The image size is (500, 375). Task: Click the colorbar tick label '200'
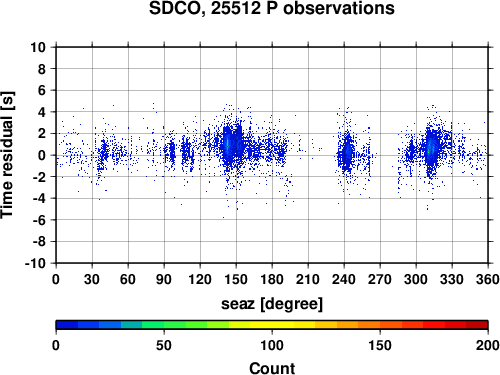487,345
